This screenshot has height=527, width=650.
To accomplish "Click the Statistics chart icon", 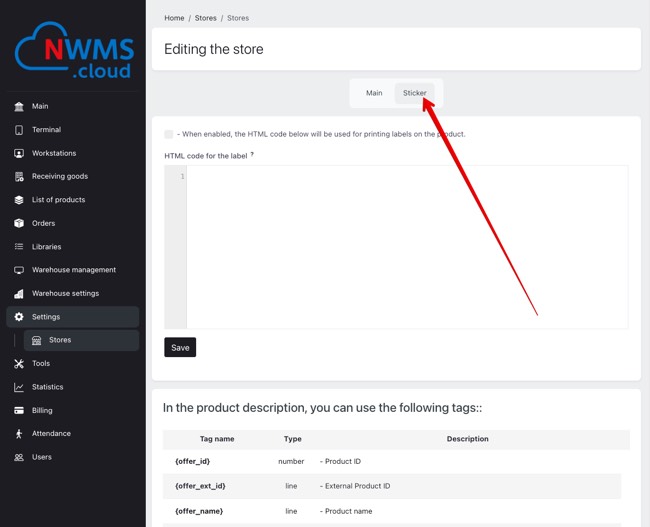I will [x=19, y=387].
